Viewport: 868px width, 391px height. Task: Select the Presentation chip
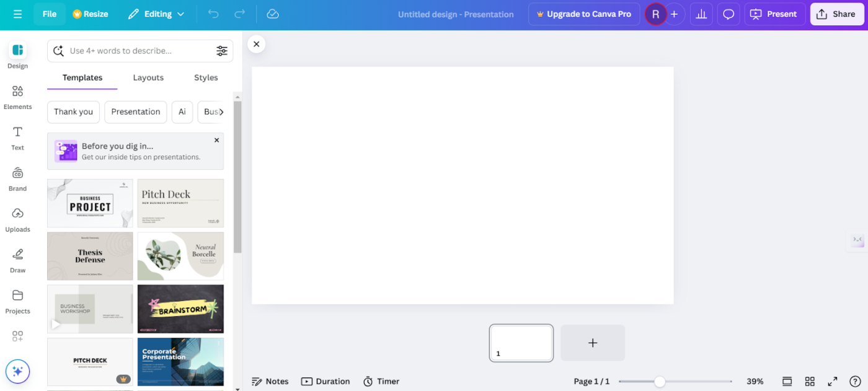tap(136, 112)
